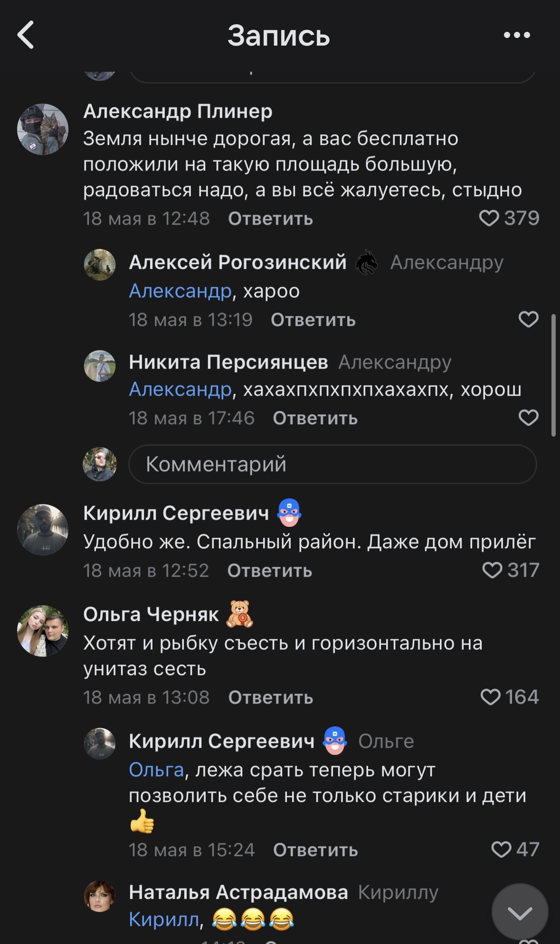Click the scrollbar on the right edge
The height and width of the screenshot is (944, 560).
(553, 374)
